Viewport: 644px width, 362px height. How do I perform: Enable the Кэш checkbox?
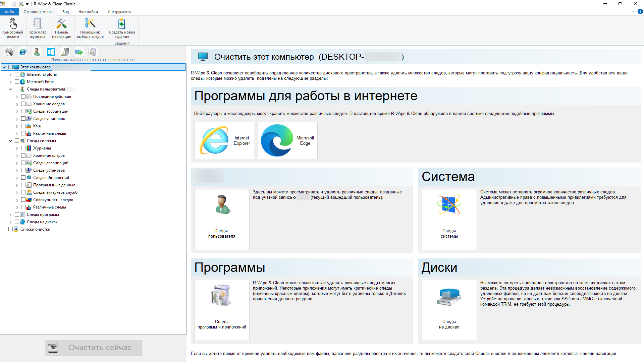click(x=23, y=126)
